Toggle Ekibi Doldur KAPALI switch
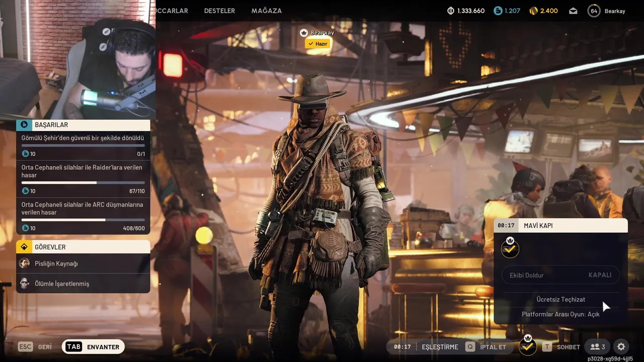Image resolution: width=644 pixels, height=362 pixels. pos(561,275)
